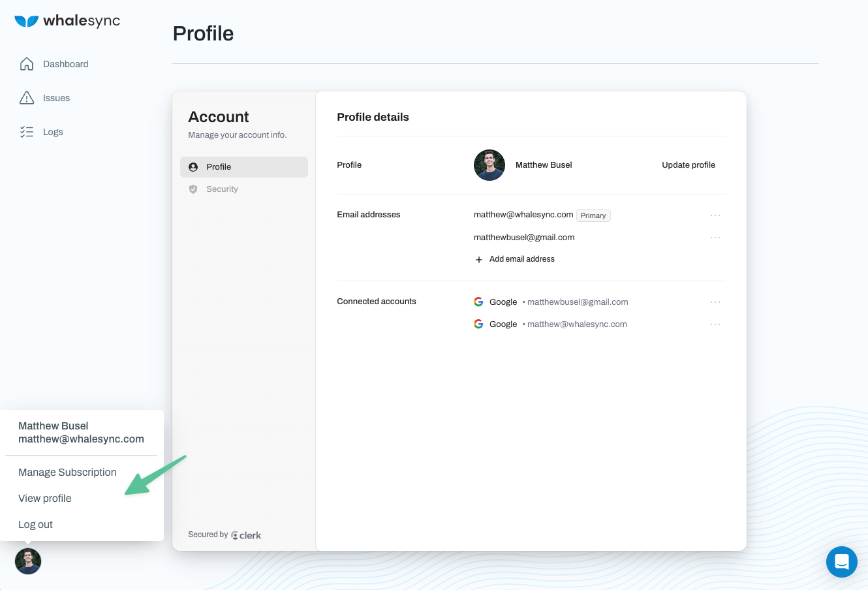Select the Security shield icon
Viewport: 868px width, 590px height.
[x=193, y=189]
